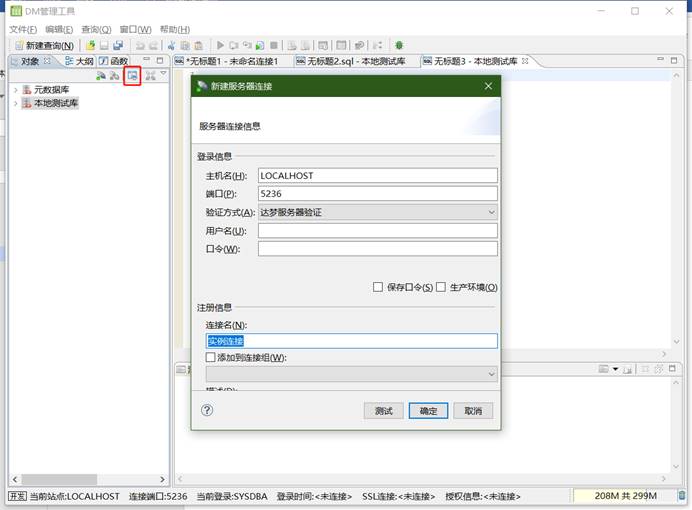The image size is (692, 510).
Task: Click the open file icon in toolbar
Action: [90, 45]
